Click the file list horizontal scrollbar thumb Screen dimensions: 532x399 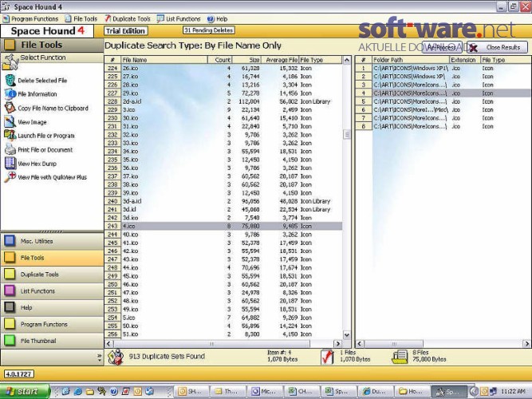click(211, 344)
